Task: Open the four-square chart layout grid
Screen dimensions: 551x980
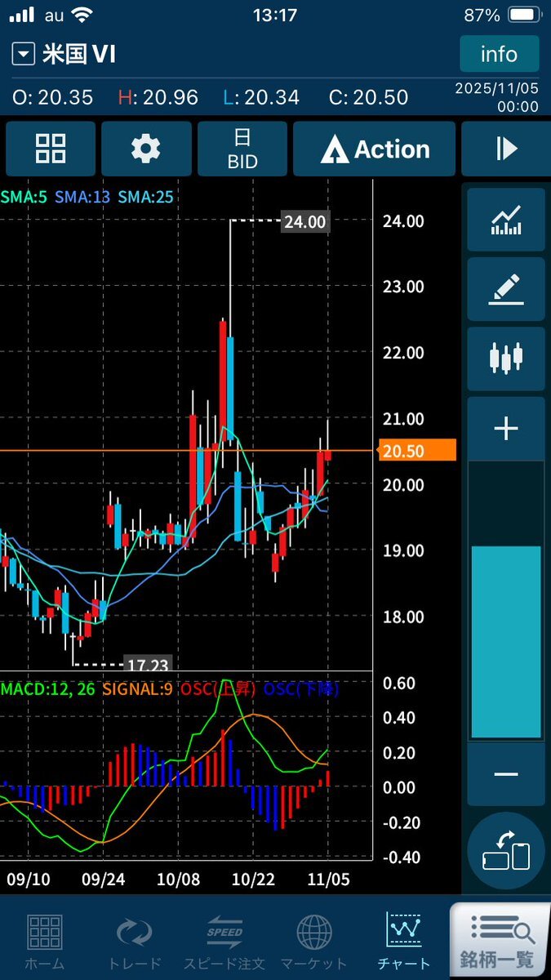Action: click(x=51, y=149)
